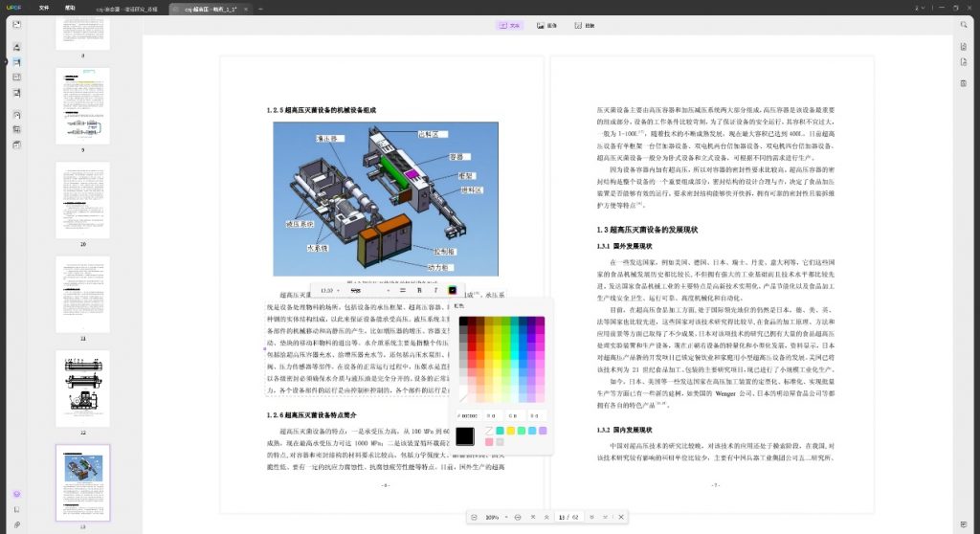Open the protect sidebar tool icon
The image size is (980, 534).
pyautogui.click(x=17, y=115)
